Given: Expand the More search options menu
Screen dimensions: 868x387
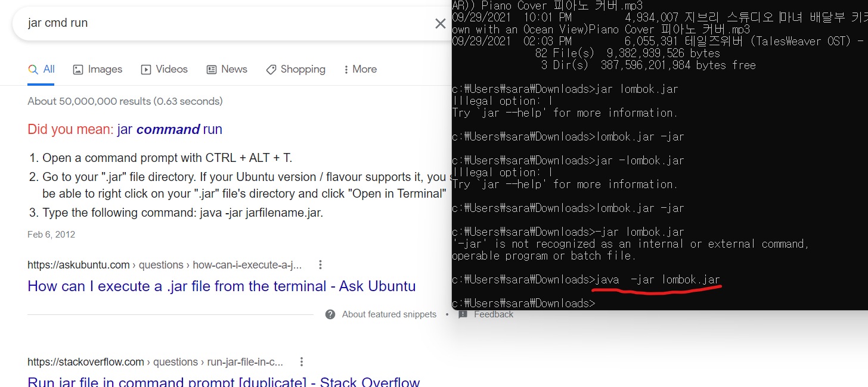Looking at the screenshot, I should (x=360, y=69).
